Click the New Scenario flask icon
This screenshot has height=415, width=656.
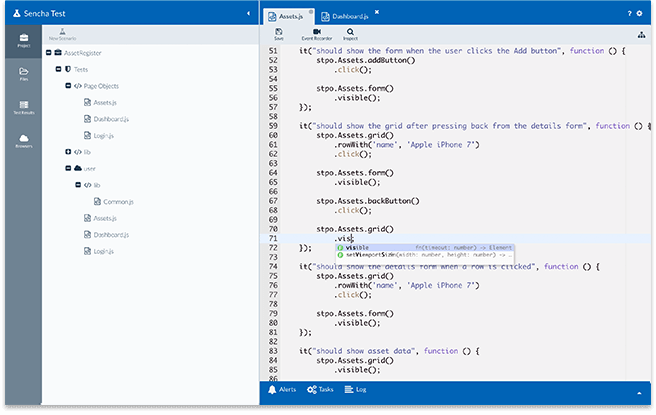coord(62,34)
